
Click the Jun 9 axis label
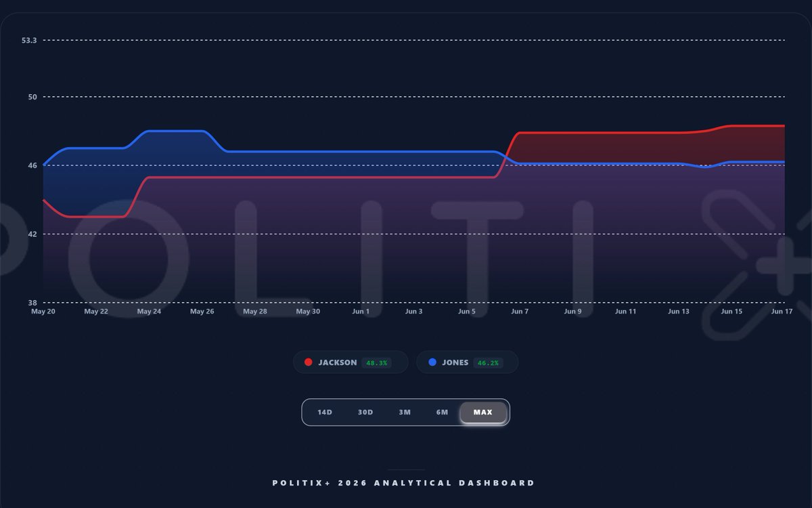(572, 312)
